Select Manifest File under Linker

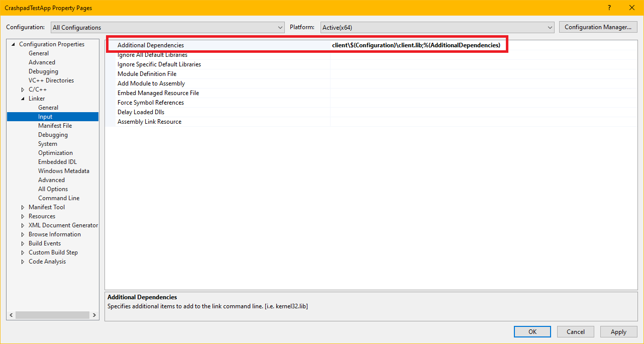[x=55, y=126]
